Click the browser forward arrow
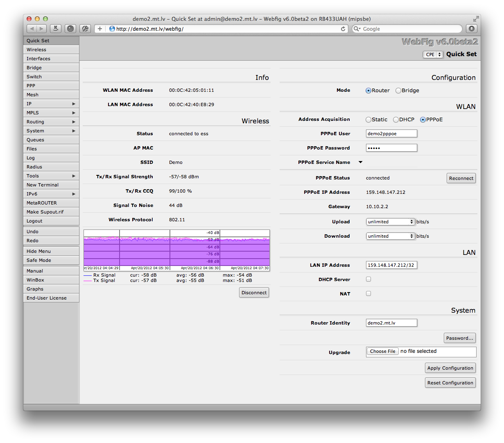 click(x=41, y=28)
